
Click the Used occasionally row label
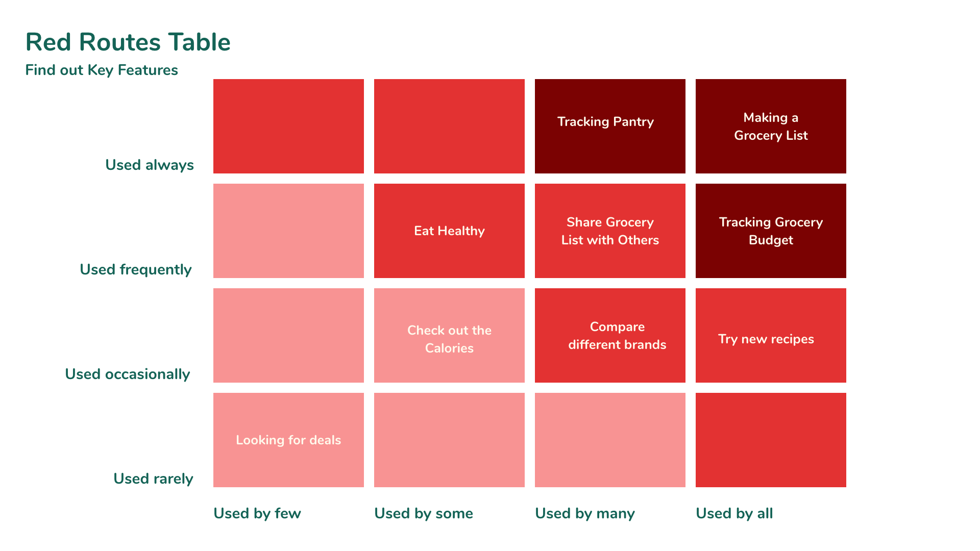(128, 374)
